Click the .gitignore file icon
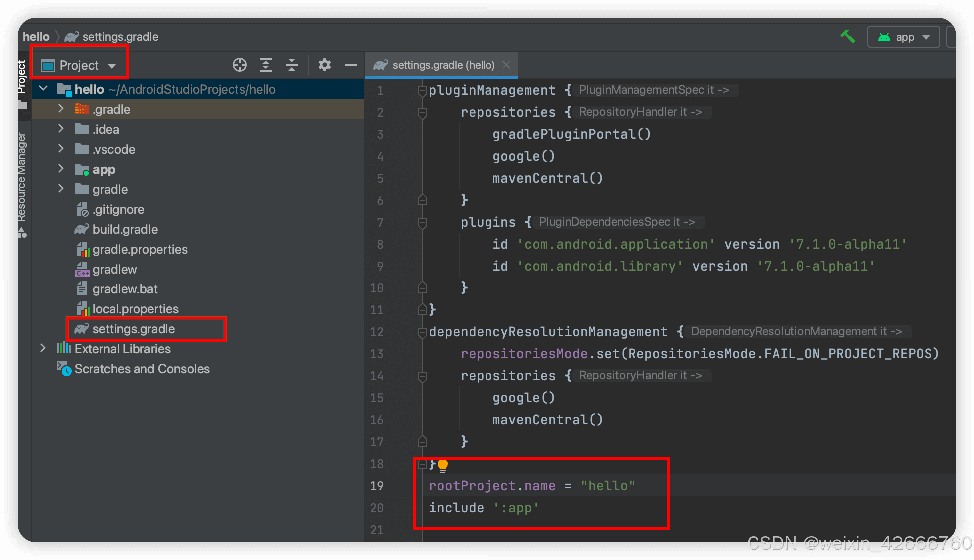Screen dimensions: 974x560 [x=82, y=209]
